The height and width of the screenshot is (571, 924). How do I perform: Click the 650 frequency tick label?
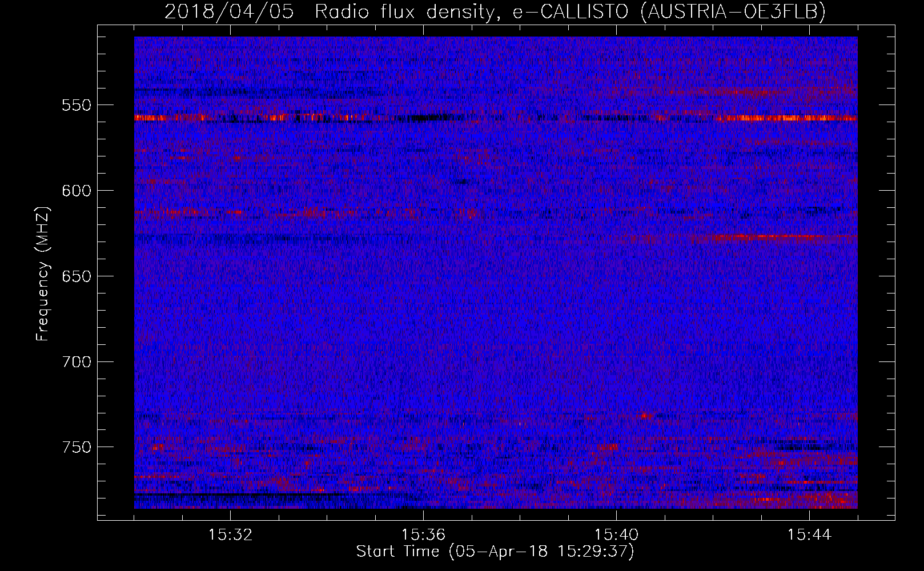click(x=76, y=276)
